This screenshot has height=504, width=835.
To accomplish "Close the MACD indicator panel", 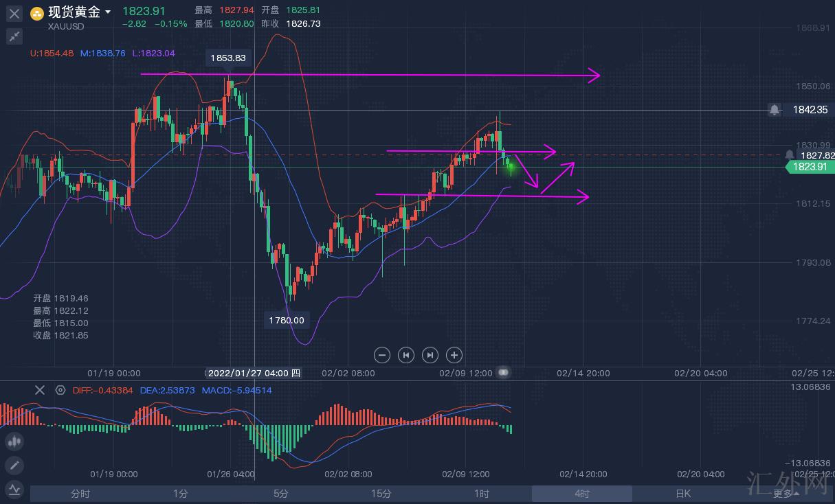I will [40, 390].
